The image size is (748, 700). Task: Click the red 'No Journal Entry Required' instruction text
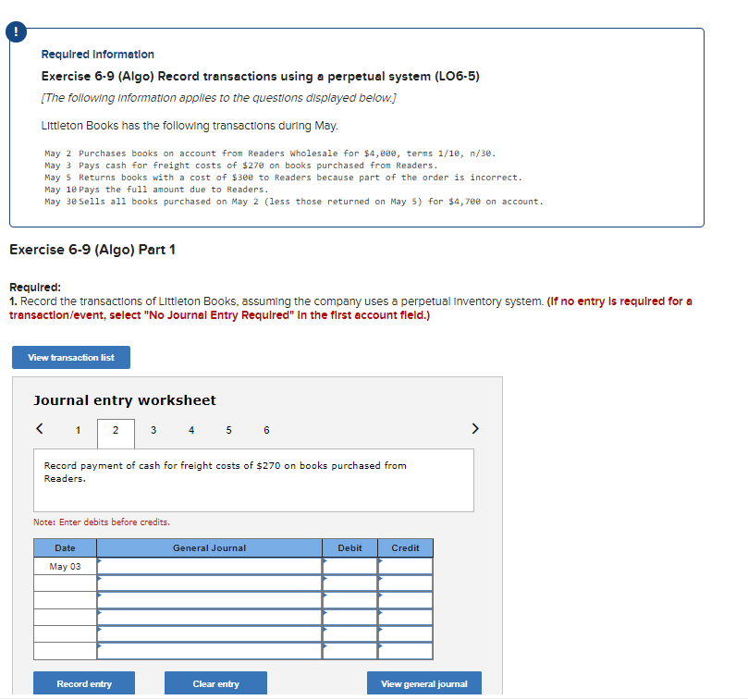[350, 308]
